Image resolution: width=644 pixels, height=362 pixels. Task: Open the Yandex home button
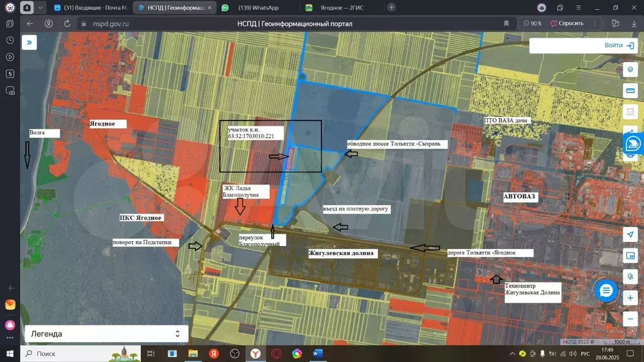[x=49, y=24]
